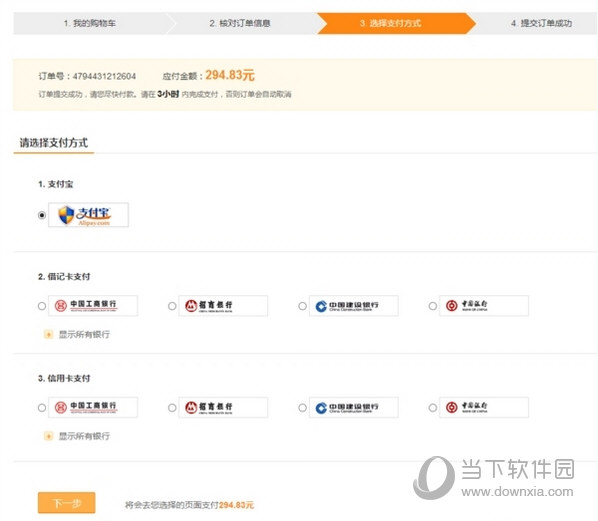
Task: Select debit card 中国工商银行 radio button
Action: coord(42,306)
